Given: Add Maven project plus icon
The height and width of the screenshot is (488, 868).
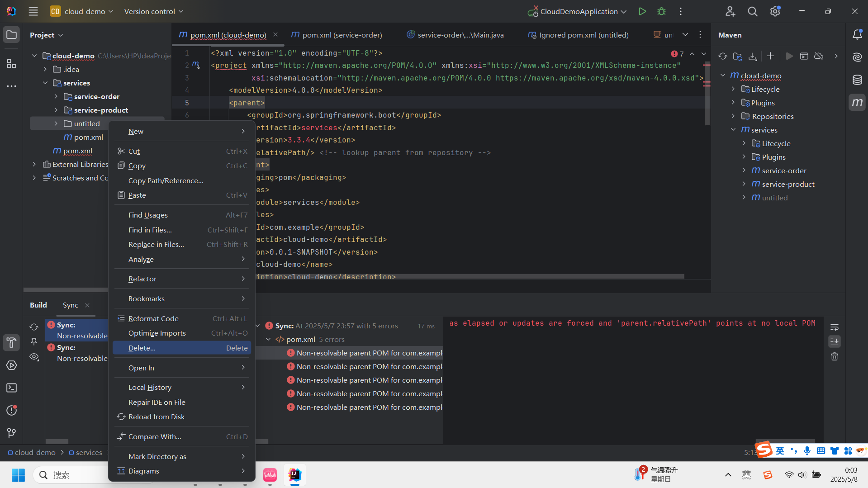Looking at the screenshot, I should click(770, 56).
